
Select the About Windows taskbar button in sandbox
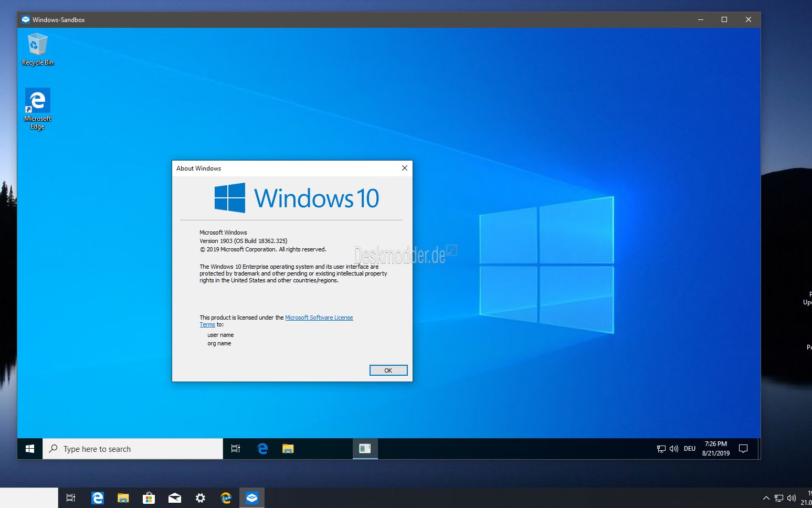click(365, 449)
